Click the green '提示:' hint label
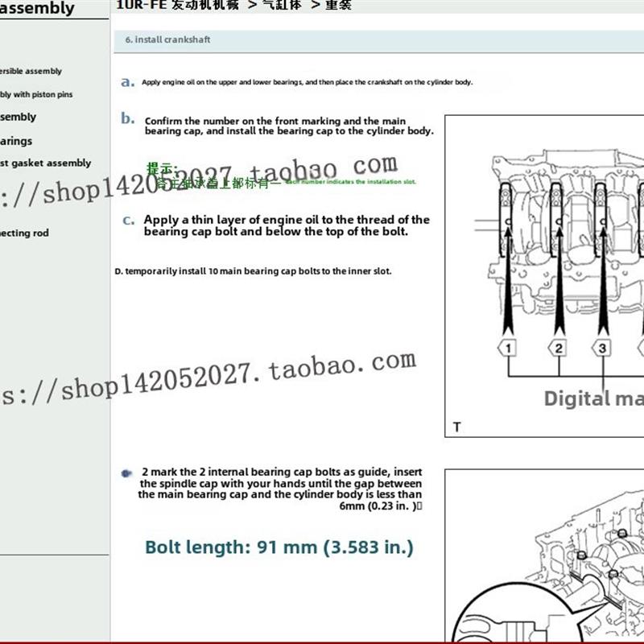Screen dimensions: 644x644 pyautogui.click(x=163, y=168)
